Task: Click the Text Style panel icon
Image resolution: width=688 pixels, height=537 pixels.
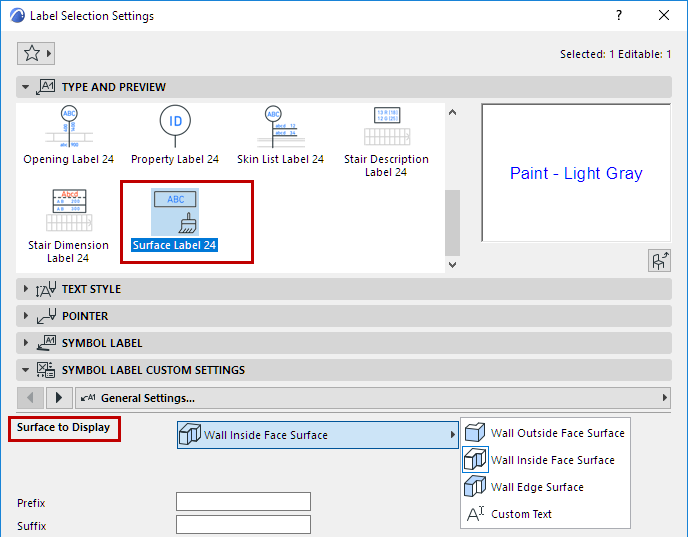Action: (46, 289)
